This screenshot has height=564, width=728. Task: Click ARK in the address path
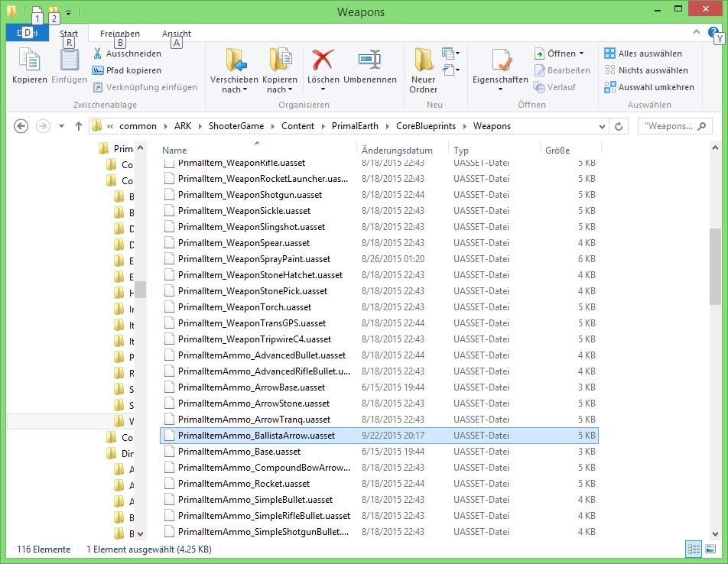click(183, 126)
